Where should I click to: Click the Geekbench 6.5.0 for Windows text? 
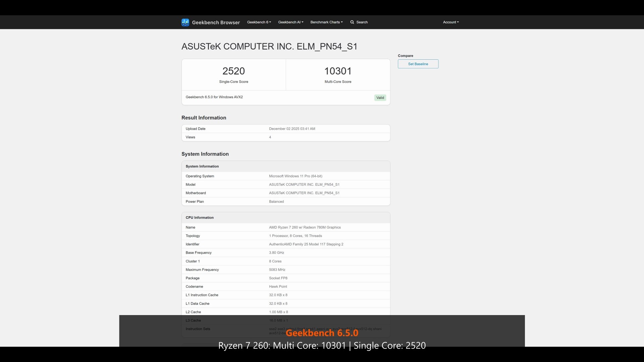(x=214, y=97)
